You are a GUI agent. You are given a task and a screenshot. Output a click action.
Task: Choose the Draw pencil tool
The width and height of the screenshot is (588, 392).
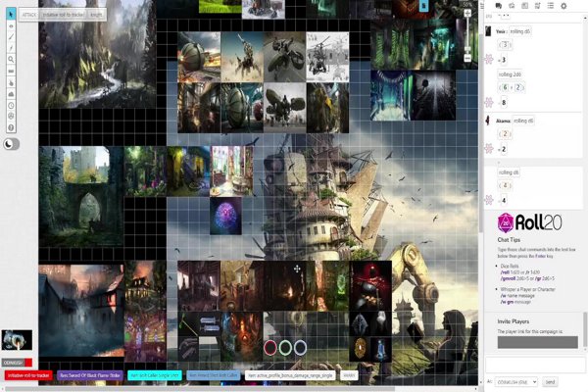coord(11,37)
